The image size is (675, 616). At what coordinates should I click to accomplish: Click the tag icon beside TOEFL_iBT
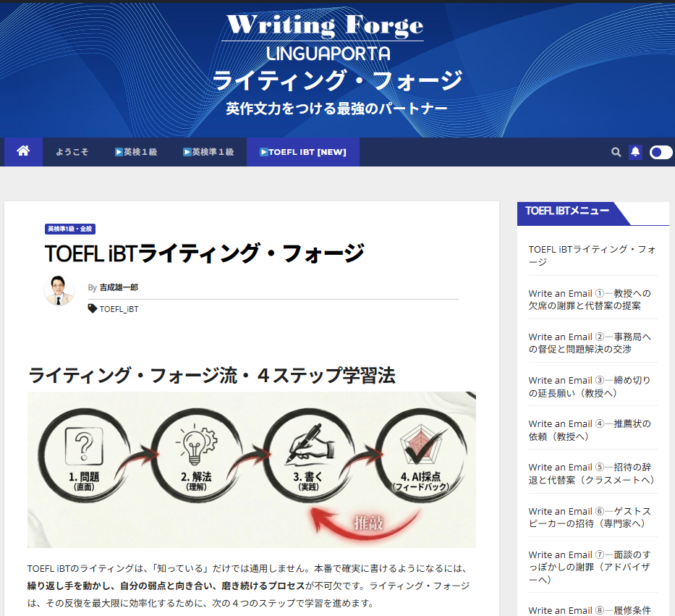93,308
